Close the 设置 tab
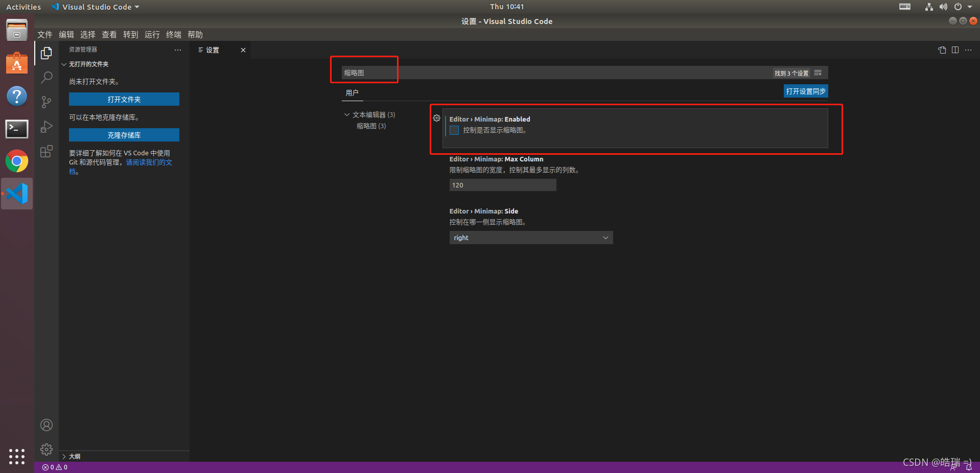Screen dimensions: 980x473 (243, 50)
